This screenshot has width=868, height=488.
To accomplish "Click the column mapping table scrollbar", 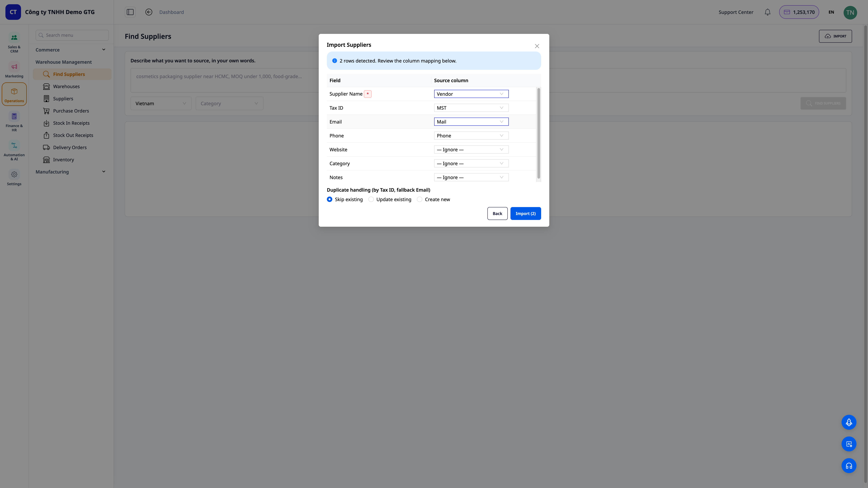I will click(x=538, y=133).
